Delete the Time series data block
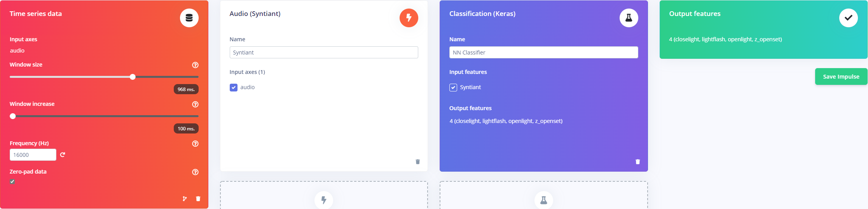Screen dimensions: 868x209 point(198,198)
